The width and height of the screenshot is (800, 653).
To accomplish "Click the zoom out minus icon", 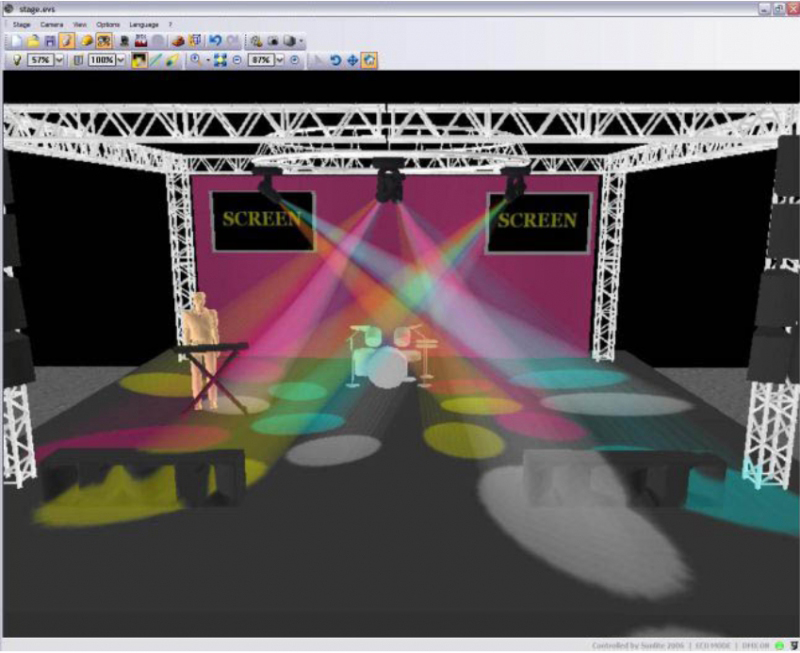I will [237, 60].
